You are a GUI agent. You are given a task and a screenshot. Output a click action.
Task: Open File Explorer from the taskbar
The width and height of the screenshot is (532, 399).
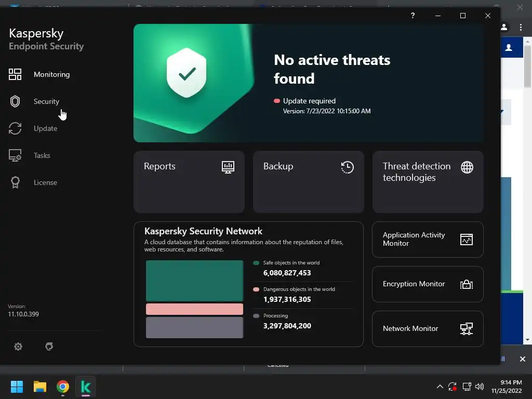coord(39,387)
